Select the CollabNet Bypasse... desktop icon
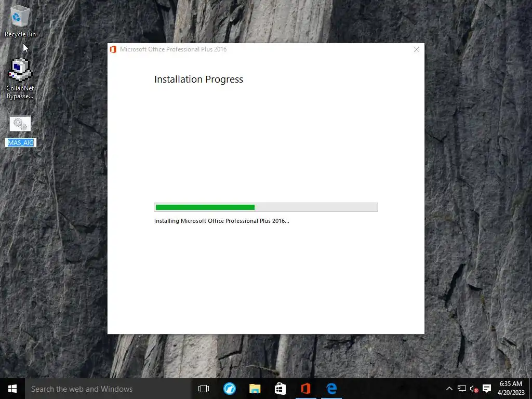Image resolution: width=532 pixels, height=399 pixels. (x=20, y=78)
